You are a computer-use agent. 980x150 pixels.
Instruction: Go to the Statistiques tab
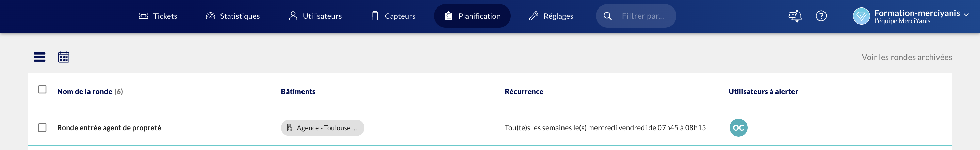[232, 16]
